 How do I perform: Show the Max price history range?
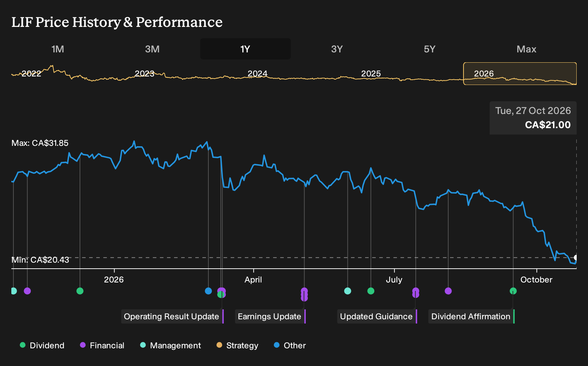526,49
